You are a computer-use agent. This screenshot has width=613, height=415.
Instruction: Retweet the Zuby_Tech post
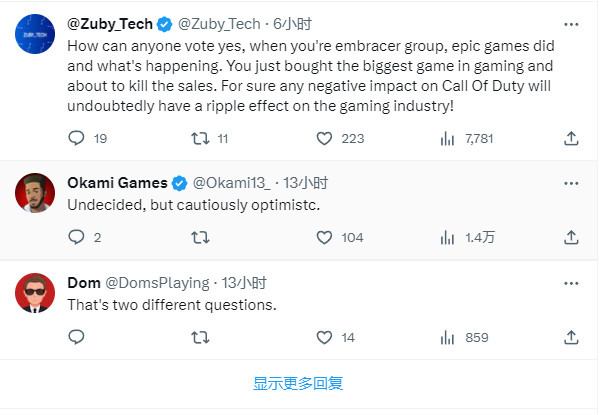click(x=199, y=138)
